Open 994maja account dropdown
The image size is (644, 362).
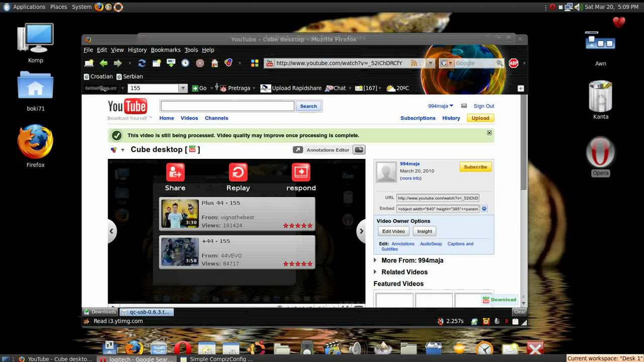441,106
